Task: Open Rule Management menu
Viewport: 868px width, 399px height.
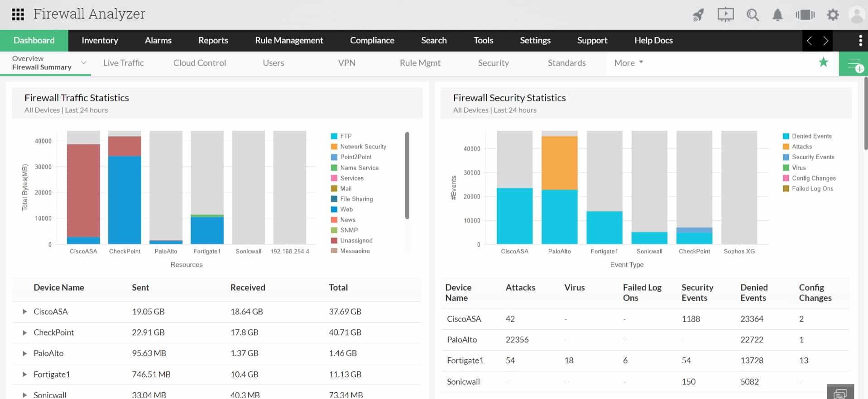Action: (289, 40)
